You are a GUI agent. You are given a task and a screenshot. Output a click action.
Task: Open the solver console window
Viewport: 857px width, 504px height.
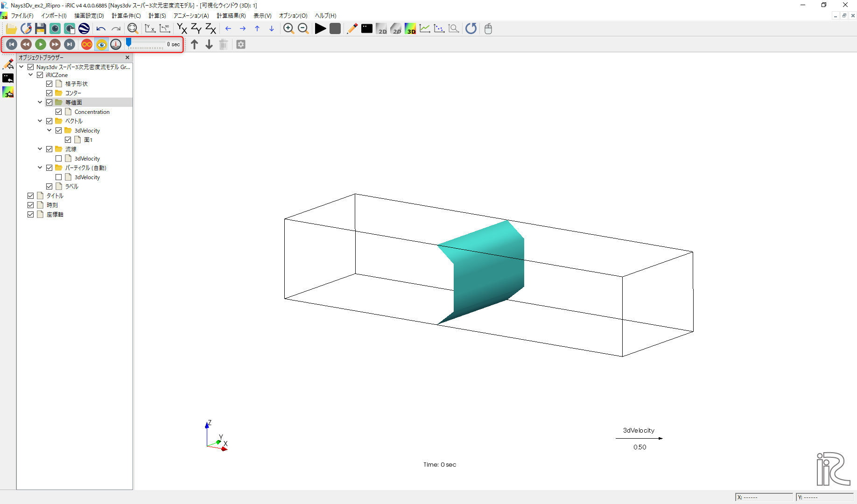coord(367,29)
